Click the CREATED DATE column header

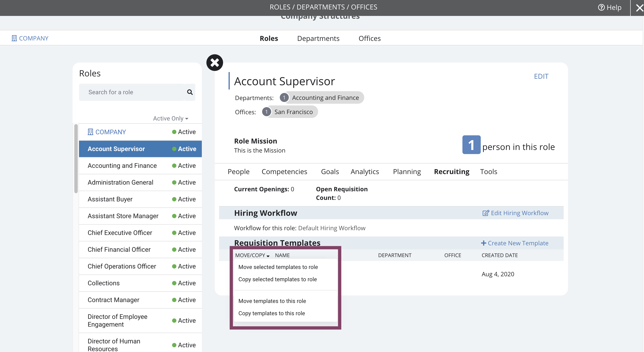pos(499,255)
